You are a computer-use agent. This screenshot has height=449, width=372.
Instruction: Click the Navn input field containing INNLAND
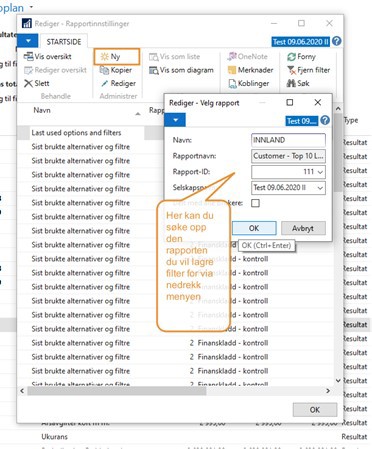(288, 140)
